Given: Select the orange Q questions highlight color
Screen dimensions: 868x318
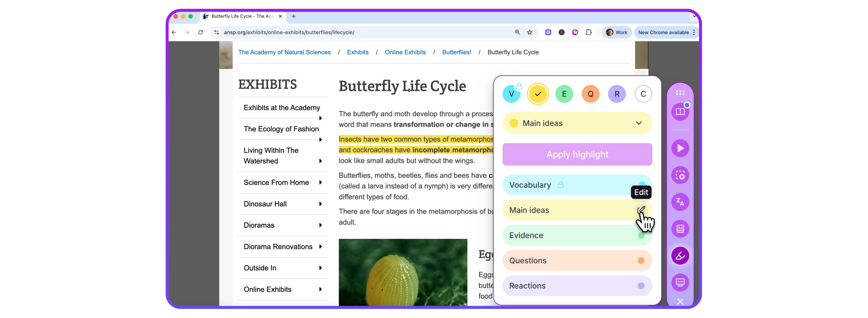Looking at the screenshot, I should [590, 94].
